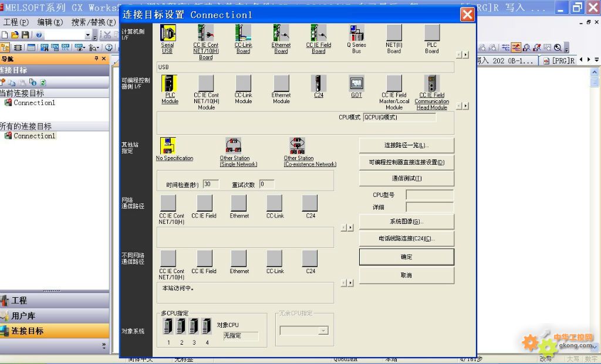
Task: Pick CC-Link in 网络通信路径 row
Action: point(275,203)
